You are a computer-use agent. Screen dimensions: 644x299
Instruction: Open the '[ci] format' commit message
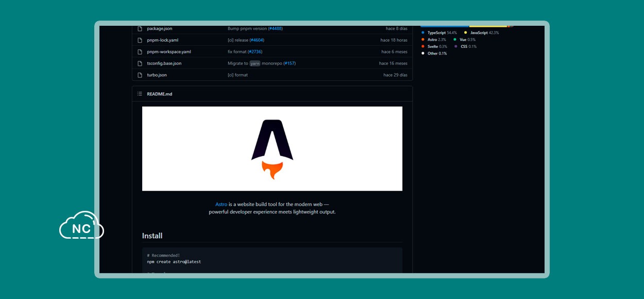[238, 75]
